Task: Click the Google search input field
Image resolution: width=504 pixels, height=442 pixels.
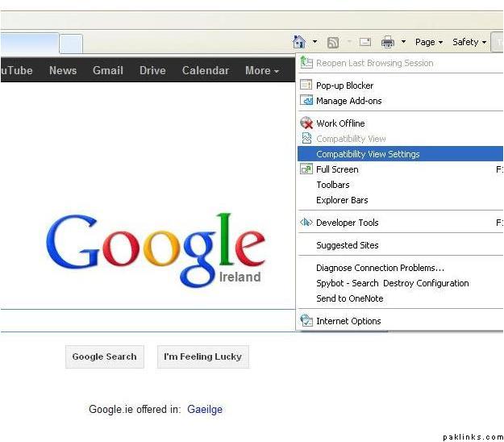Action: point(145,320)
